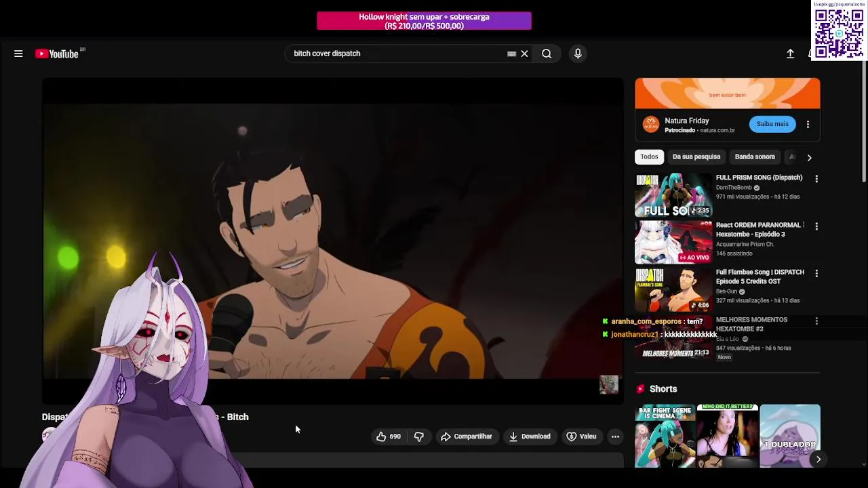Show more filter chips with the right arrow
868x488 pixels.
(x=809, y=157)
